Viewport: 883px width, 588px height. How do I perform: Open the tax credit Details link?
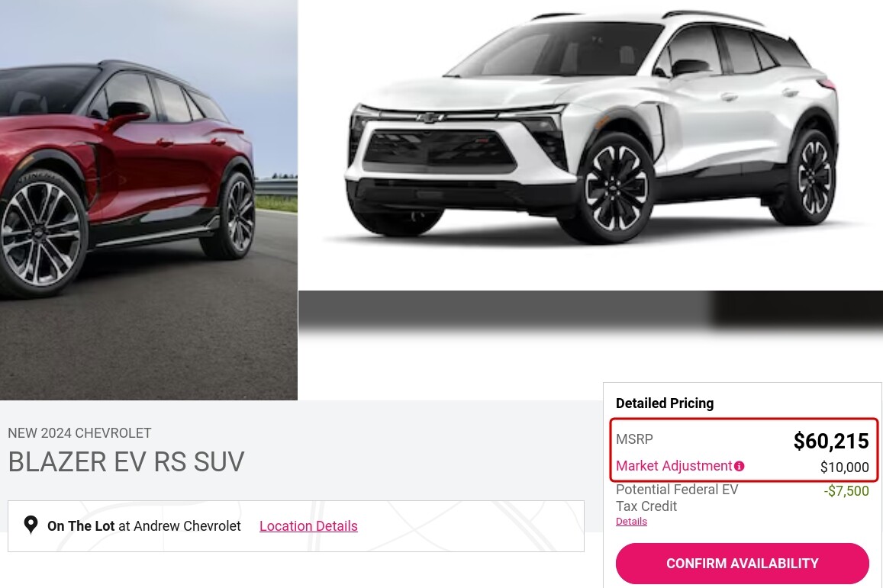pyautogui.click(x=631, y=522)
